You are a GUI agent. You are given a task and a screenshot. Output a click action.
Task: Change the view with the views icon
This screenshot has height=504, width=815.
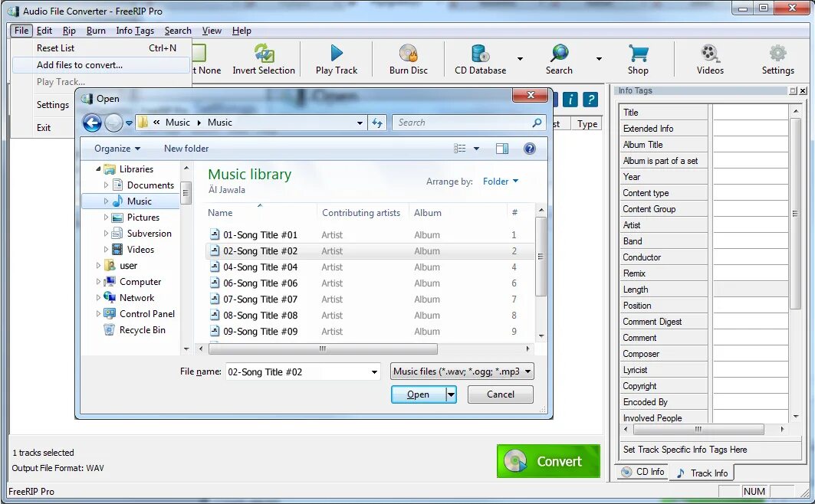(x=460, y=149)
